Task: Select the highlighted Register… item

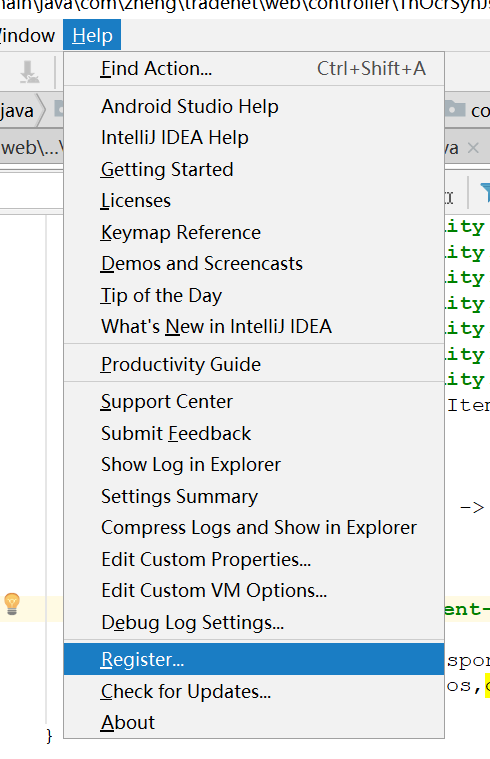Action: click(254, 659)
